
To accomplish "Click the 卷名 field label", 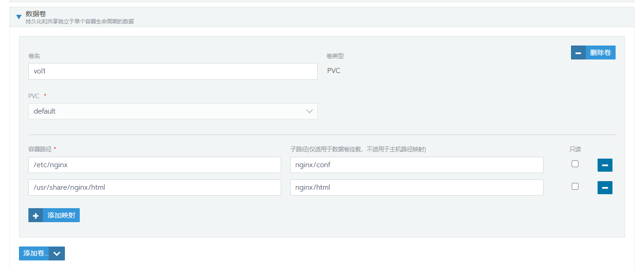I will pos(34,56).
